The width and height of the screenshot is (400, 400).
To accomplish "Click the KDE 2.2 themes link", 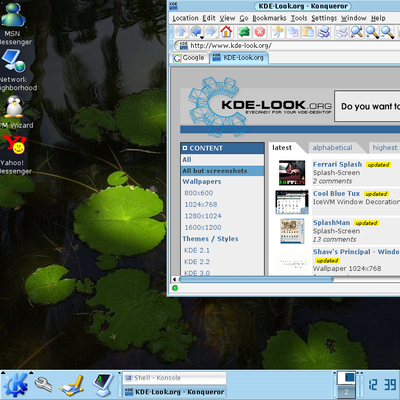I will pos(197,262).
